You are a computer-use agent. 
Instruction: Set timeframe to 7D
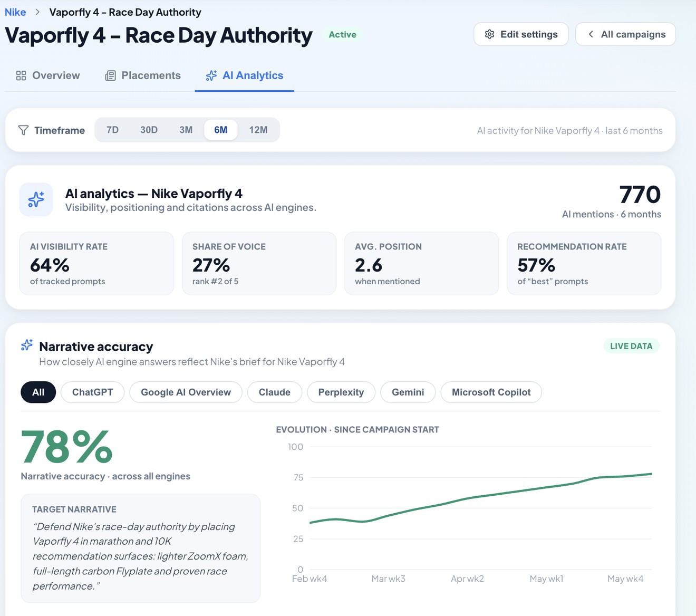tap(112, 130)
